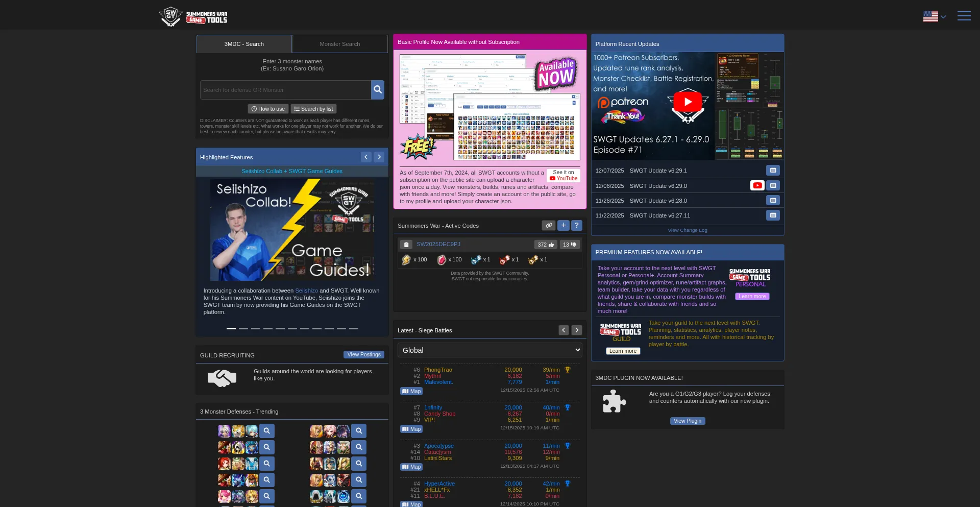Open the hamburger menu in top right
Image resolution: width=980 pixels, height=507 pixels.
[x=964, y=16]
